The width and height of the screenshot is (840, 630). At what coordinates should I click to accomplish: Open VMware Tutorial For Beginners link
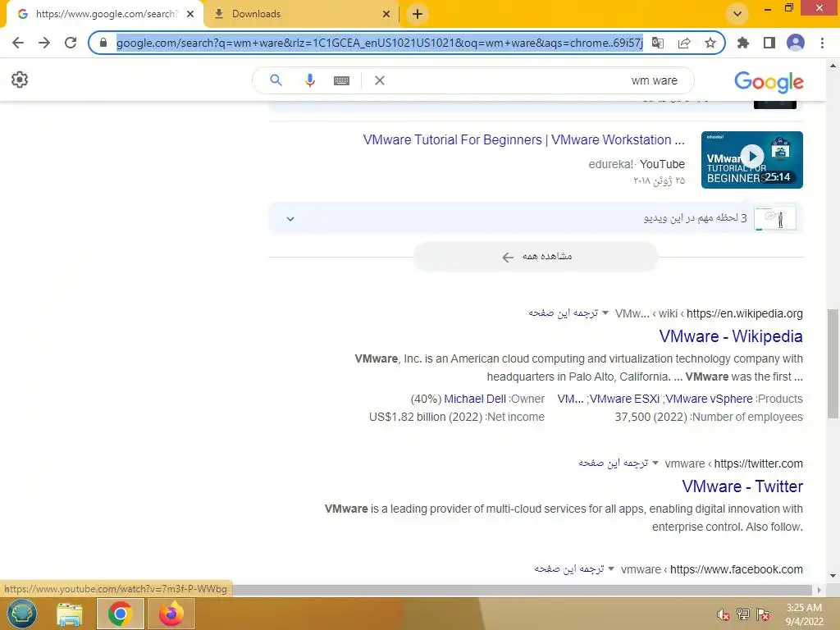[523, 139]
